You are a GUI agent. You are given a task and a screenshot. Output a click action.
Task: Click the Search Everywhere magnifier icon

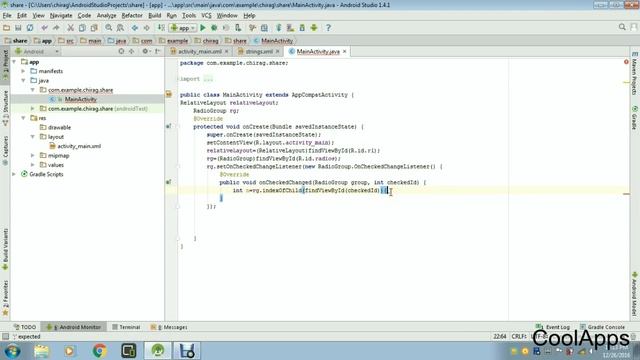pos(622,27)
